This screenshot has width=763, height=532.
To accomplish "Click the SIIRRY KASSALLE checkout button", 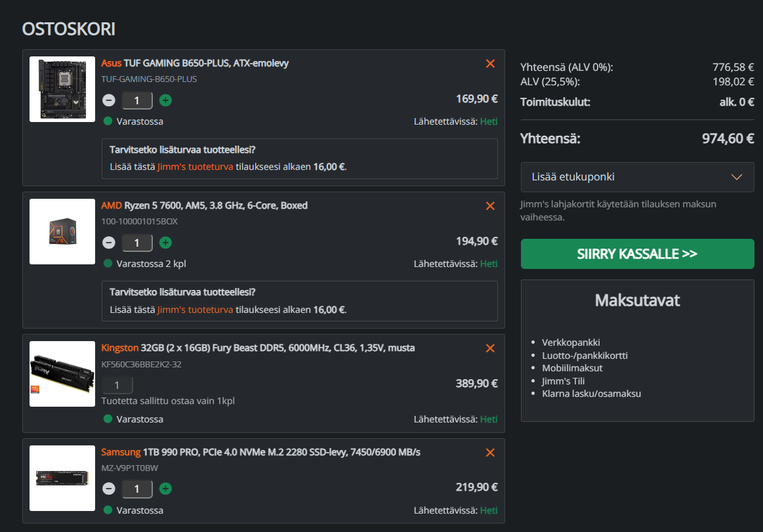I will pos(638,254).
